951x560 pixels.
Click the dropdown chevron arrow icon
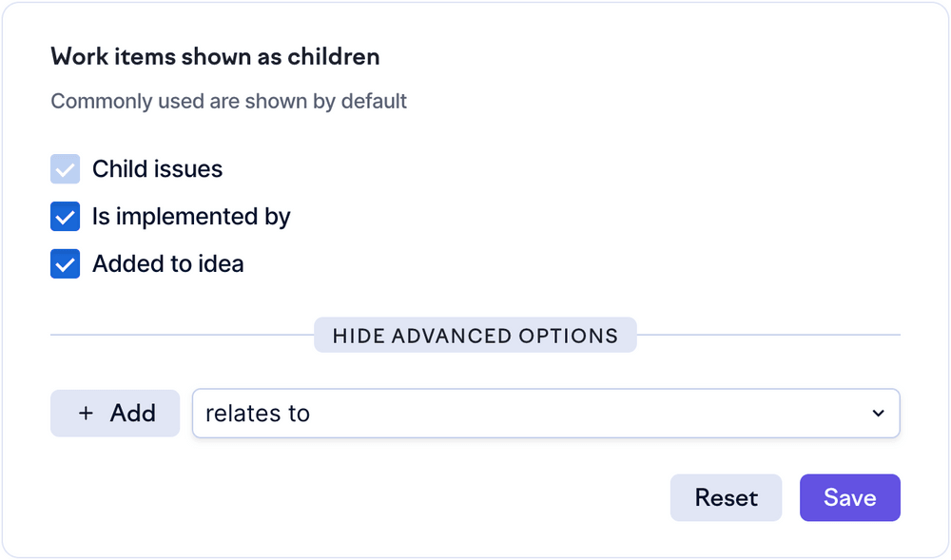click(877, 414)
